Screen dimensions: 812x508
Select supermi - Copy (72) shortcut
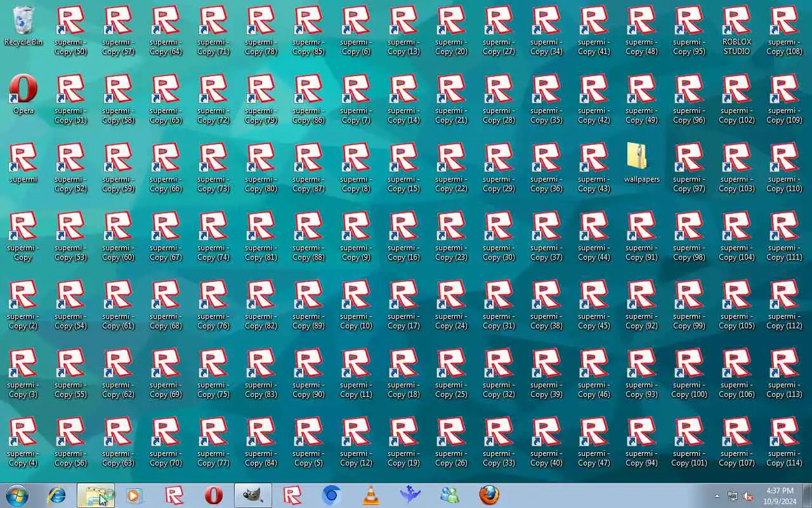click(x=214, y=99)
